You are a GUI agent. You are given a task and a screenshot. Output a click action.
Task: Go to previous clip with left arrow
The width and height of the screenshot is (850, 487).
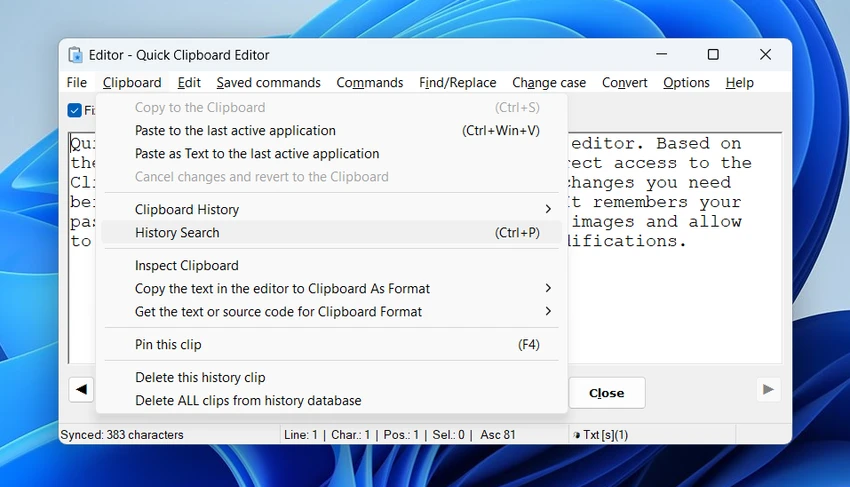pyautogui.click(x=81, y=389)
